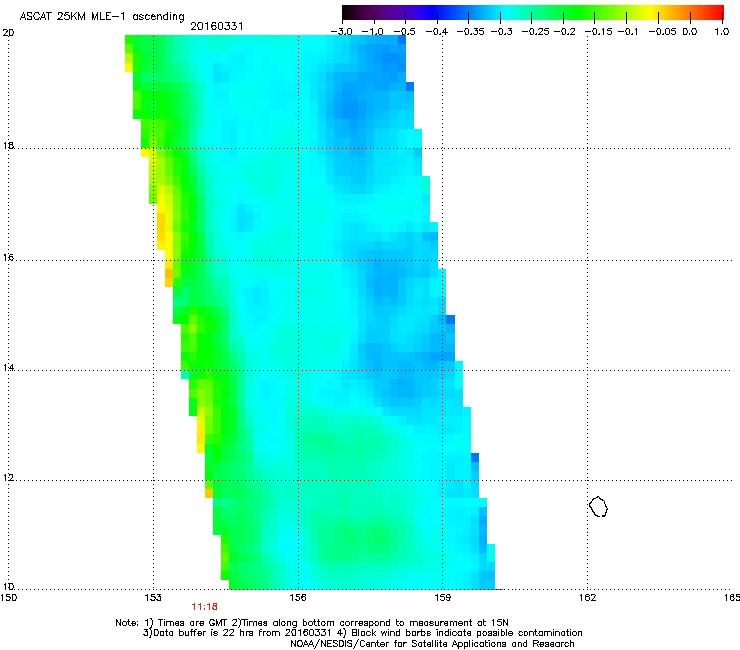Click the colorbar label -0.1
The width and height of the screenshot is (740, 650).
tap(628, 32)
